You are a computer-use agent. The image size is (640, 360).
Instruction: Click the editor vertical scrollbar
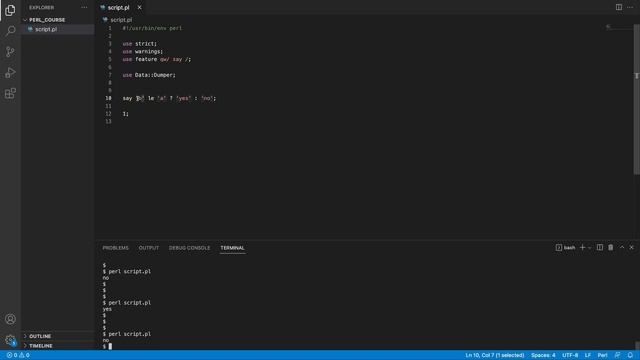click(636, 99)
